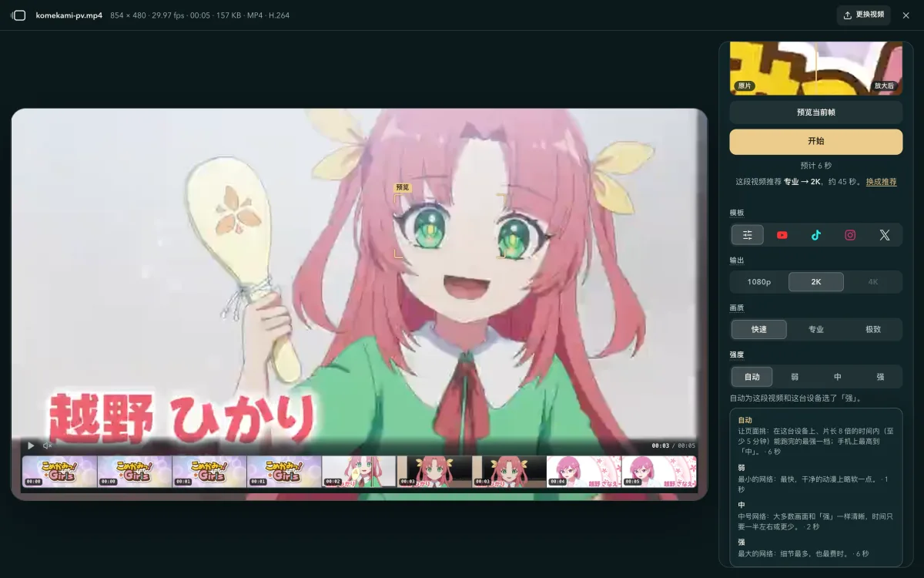This screenshot has height=578, width=924.
Task: Choose the YouTube template
Action: point(782,235)
